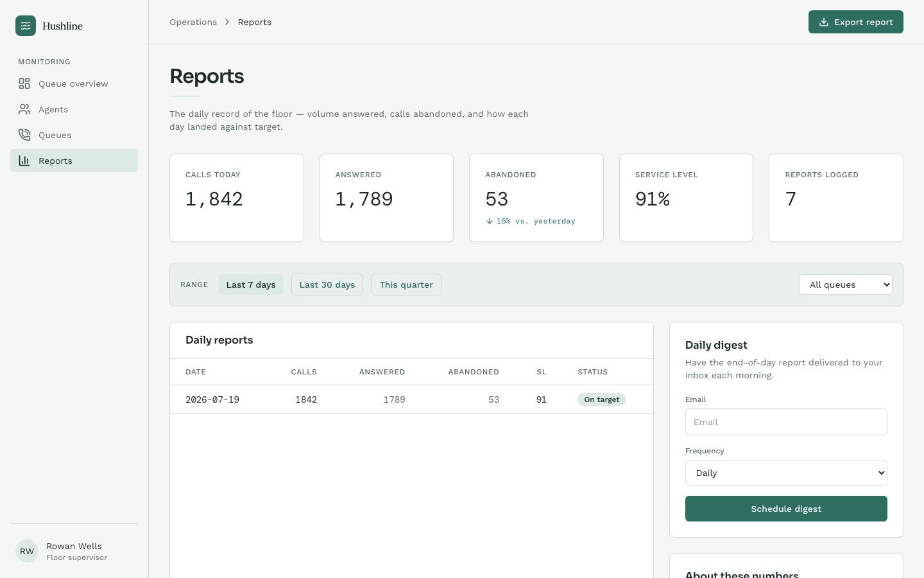Click the Email input field
The image size is (924, 578).
pos(786,422)
